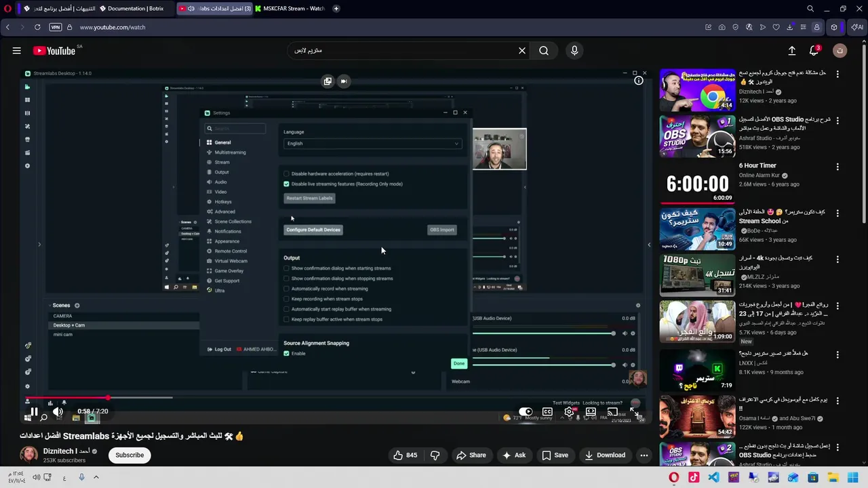Like the video with 845 likes

[x=406, y=455]
